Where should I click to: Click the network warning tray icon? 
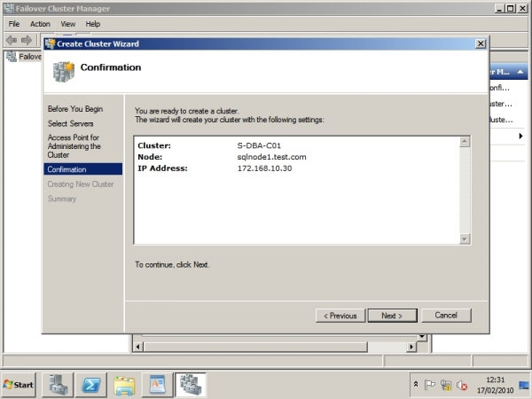pyautogui.click(x=446, y=385)
